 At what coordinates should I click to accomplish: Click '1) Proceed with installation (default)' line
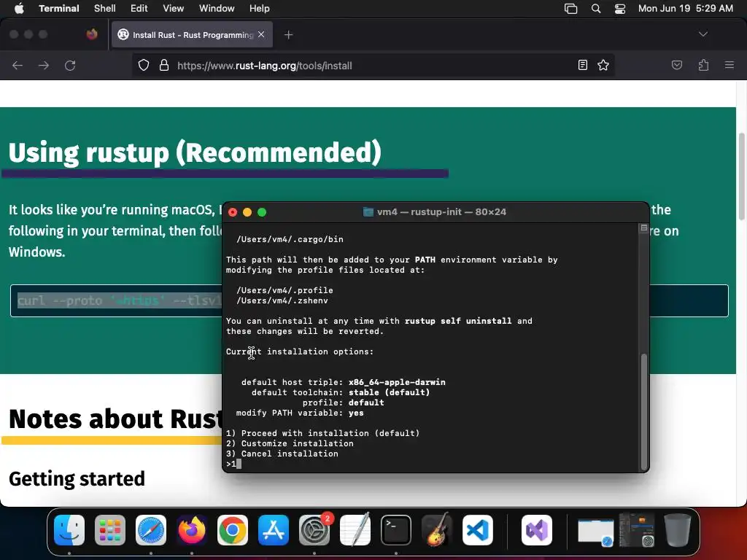coord(322,433)
